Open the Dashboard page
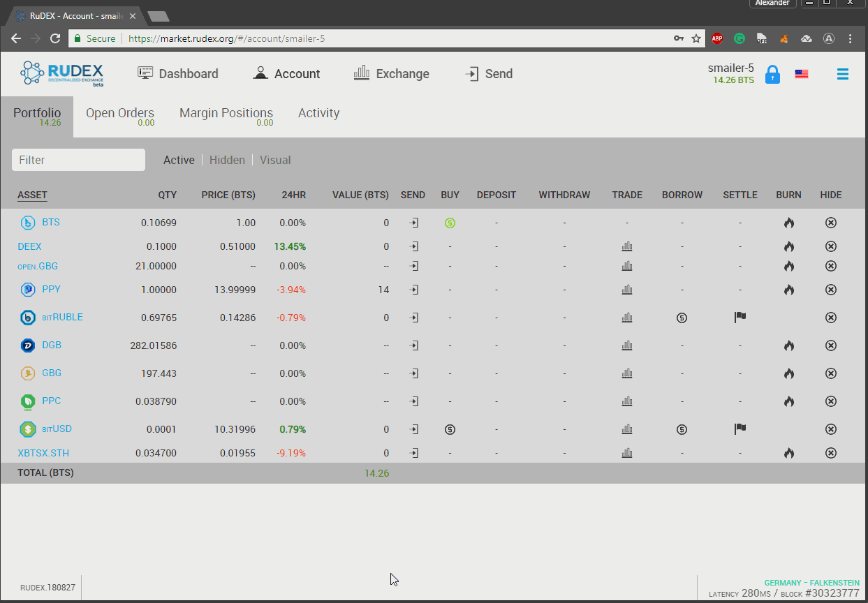The width and height of the screenshot is (868, 603). (177, 73)
